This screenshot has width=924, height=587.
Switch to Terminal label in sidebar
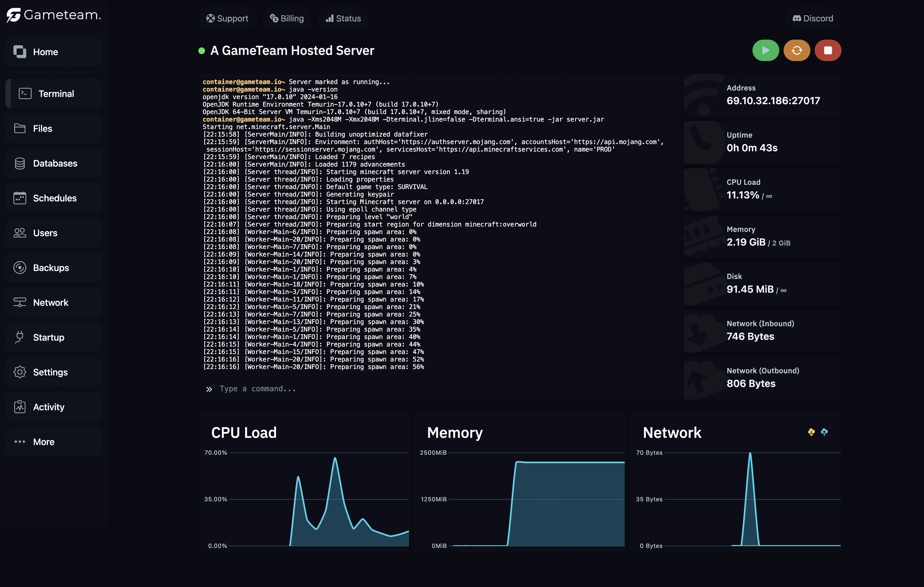click(x=56, y=93)
